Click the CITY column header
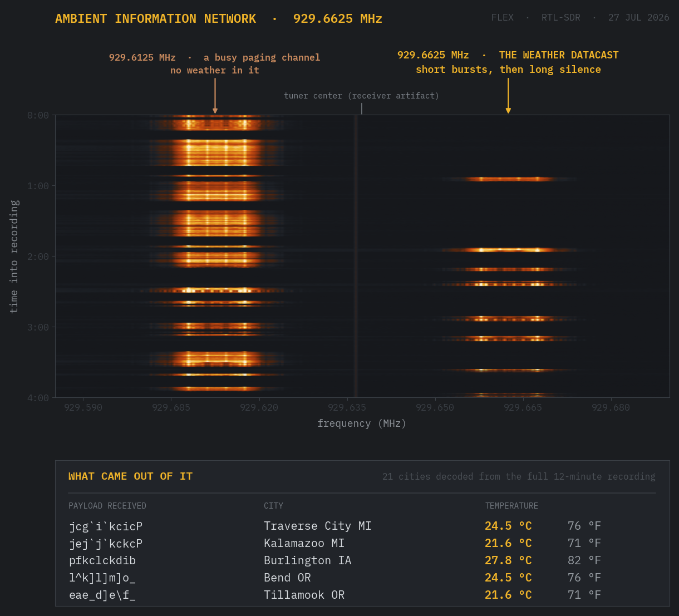The image size is (679, 616). pos(273,506)
